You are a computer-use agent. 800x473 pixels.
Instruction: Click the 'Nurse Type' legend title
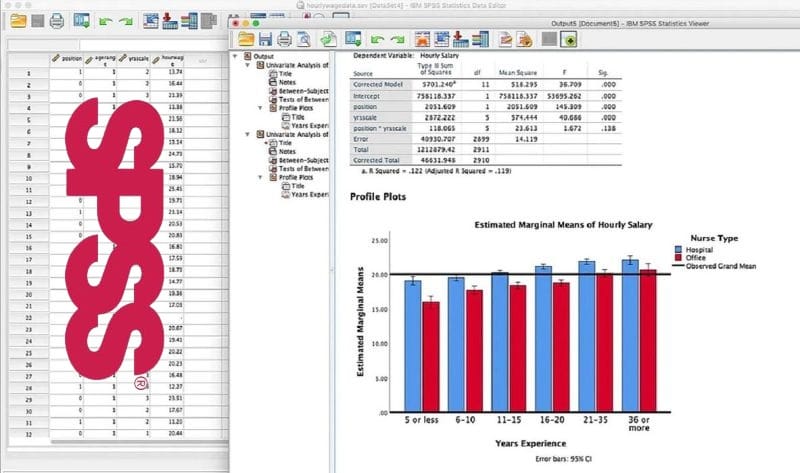tap(714, 238)
